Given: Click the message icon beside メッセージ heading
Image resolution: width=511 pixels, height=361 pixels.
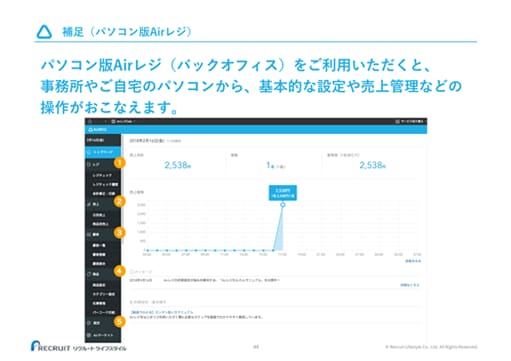Looking at the screenshot, I should [x=131, y=272].
